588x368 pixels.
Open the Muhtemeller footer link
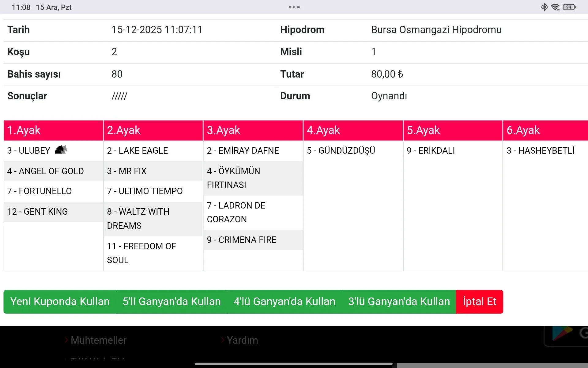click(x=98, y=340)
